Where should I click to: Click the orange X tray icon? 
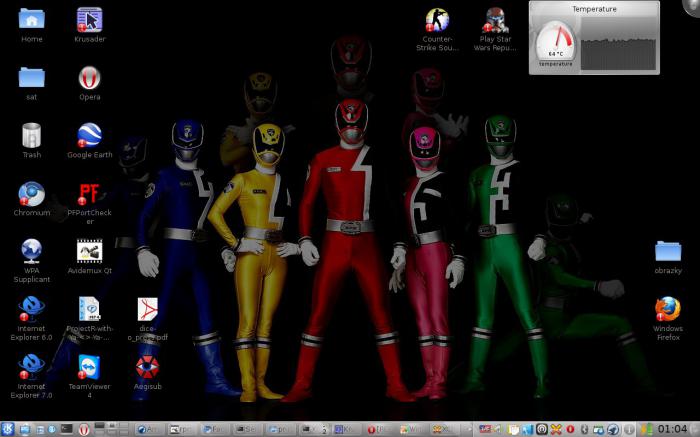[x=556, y=429]
